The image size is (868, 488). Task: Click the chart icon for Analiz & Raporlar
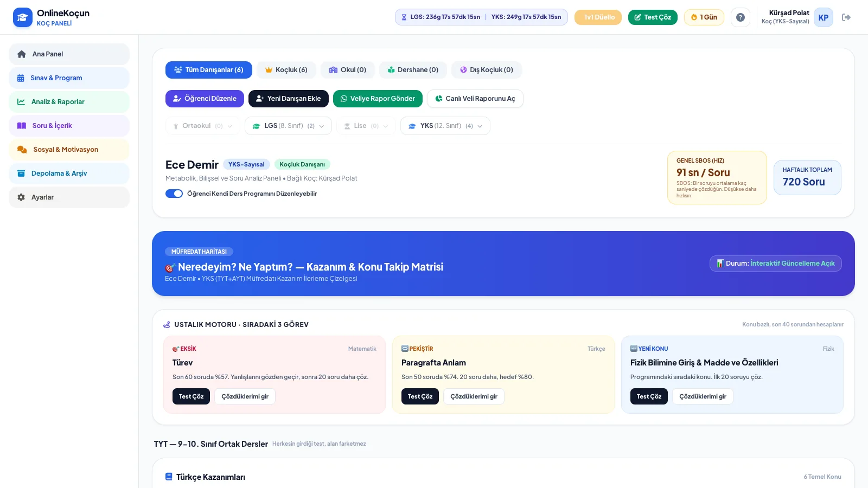click(21, 102)
